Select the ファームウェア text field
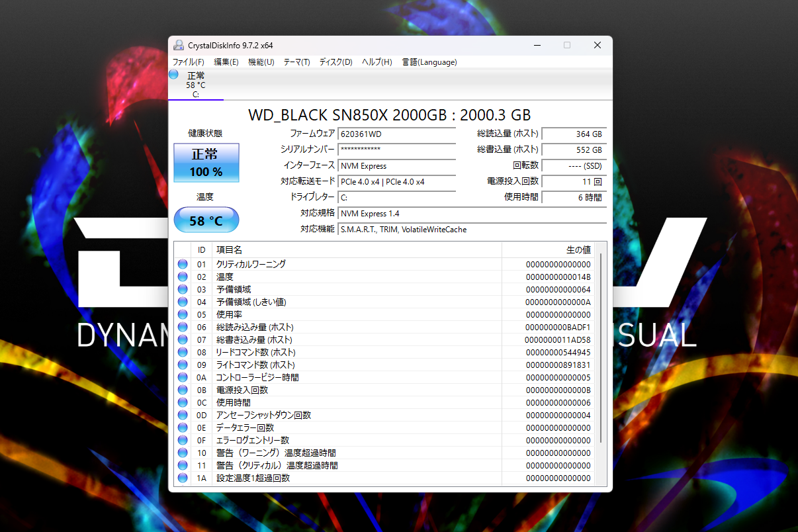 [x=396, y=134]
